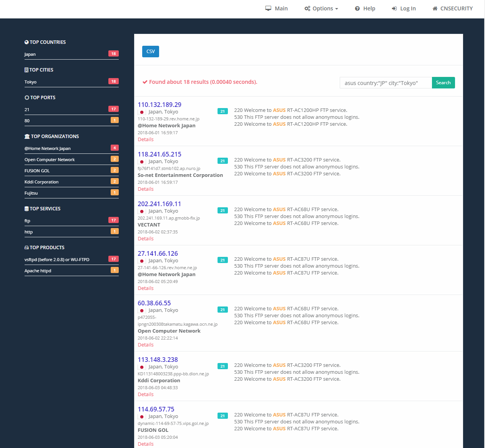The width and height of the screenshot is (485, 448).
Task: Filter by Apache httpd product
Action: click(71, 271)
